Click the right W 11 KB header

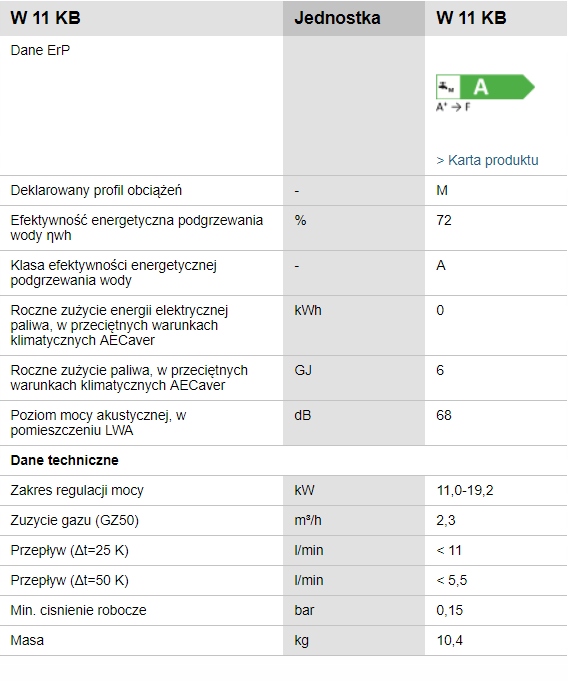click(x=471, y=18)
